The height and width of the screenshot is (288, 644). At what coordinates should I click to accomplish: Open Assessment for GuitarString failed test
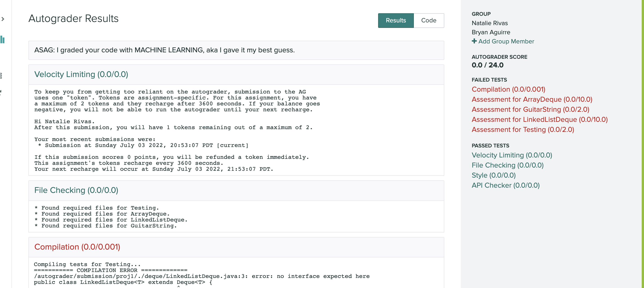(x=530, y=109)
